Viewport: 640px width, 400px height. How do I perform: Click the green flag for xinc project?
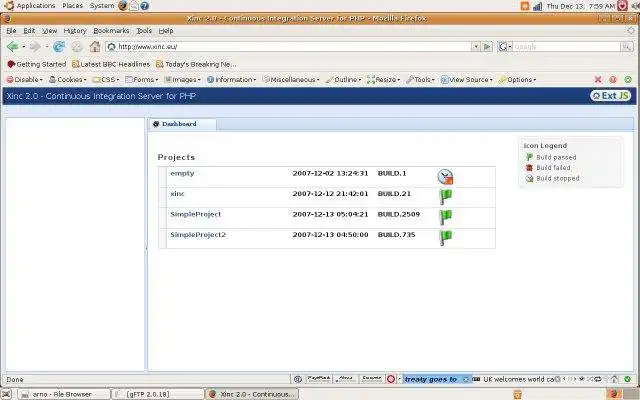tap(445, 197)
